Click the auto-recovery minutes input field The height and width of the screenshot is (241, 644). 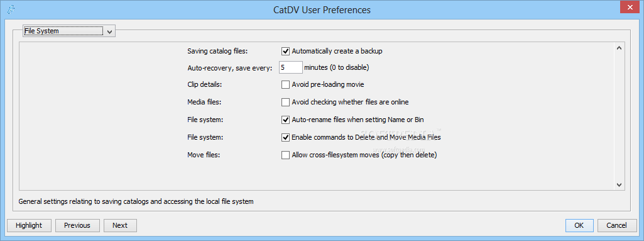tap(291, 67)
